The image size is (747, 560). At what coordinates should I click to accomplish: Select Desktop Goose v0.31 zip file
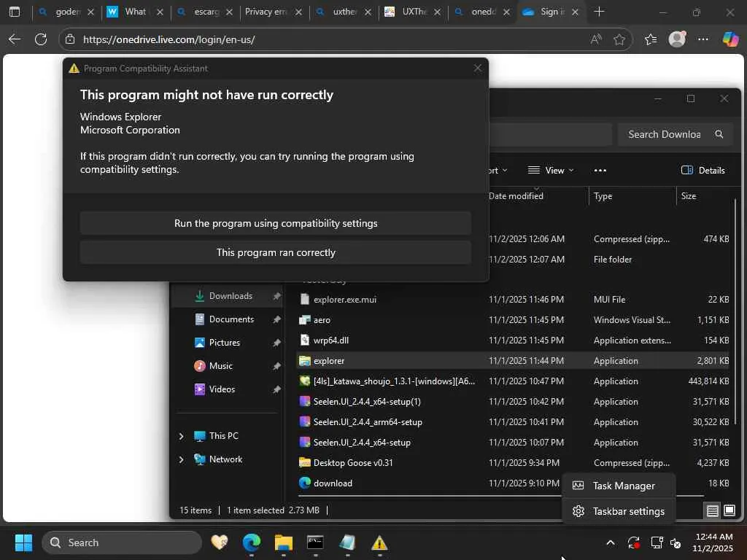coord(353,463)
